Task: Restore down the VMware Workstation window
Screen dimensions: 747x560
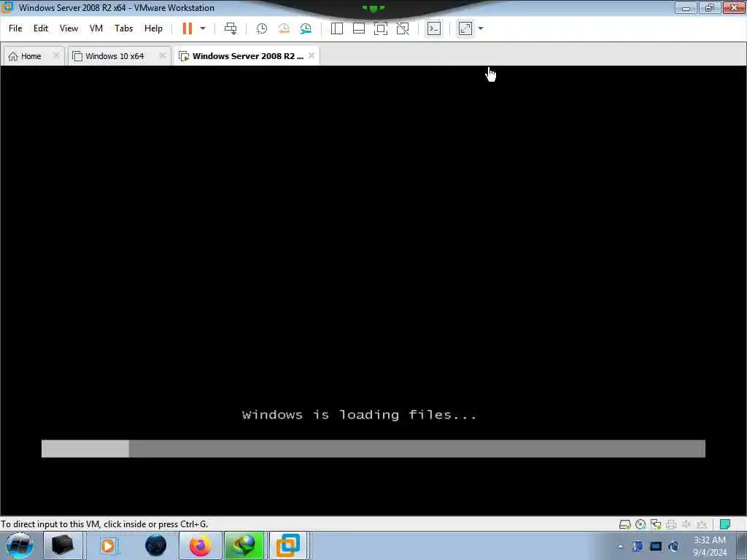Action: click(x=710, y=7)
